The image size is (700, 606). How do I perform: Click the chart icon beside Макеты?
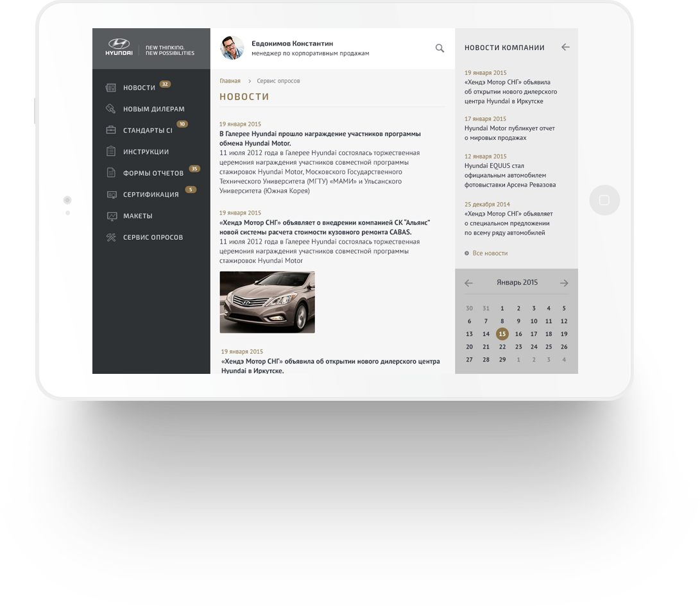[x=112, y=216]
